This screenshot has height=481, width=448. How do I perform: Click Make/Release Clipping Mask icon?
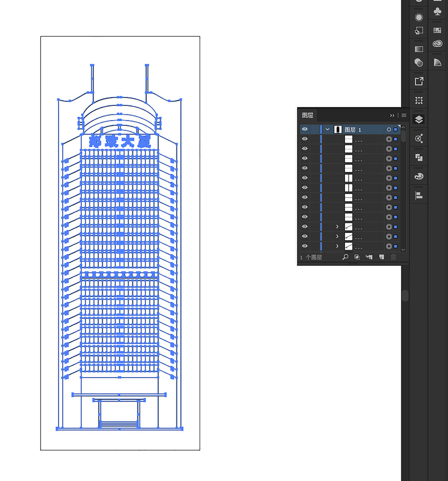point(357,257)
